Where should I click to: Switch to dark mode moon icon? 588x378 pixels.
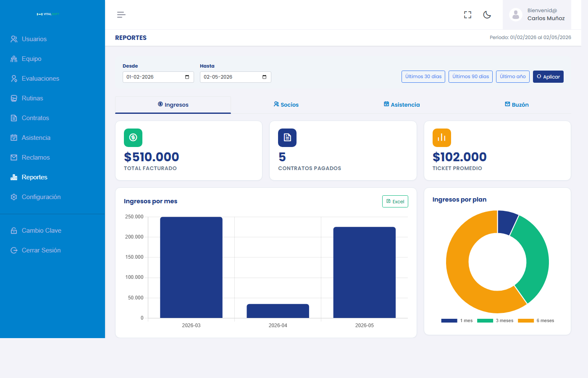point(487,15)
